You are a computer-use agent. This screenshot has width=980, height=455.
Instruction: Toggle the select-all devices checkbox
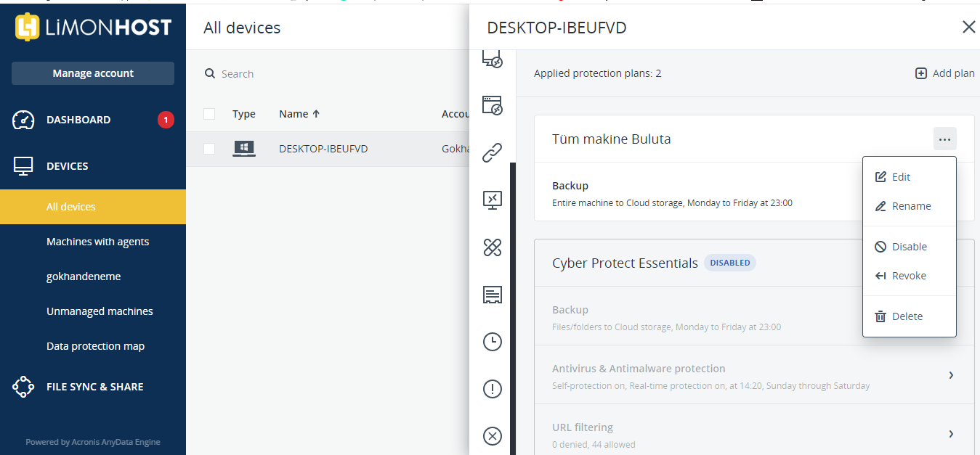tap(209, 114)
